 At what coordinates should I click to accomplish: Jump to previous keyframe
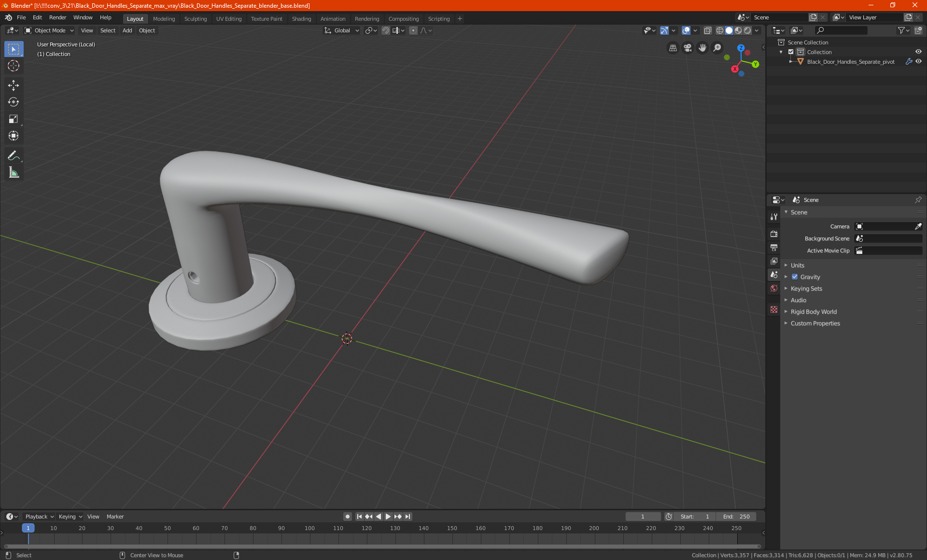pos(369,517)
